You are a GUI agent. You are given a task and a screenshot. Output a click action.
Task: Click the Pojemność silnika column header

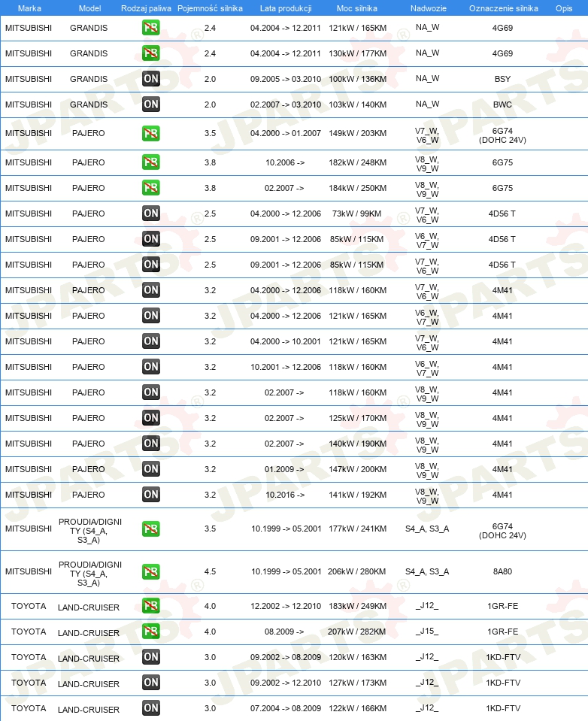(210, 8)
